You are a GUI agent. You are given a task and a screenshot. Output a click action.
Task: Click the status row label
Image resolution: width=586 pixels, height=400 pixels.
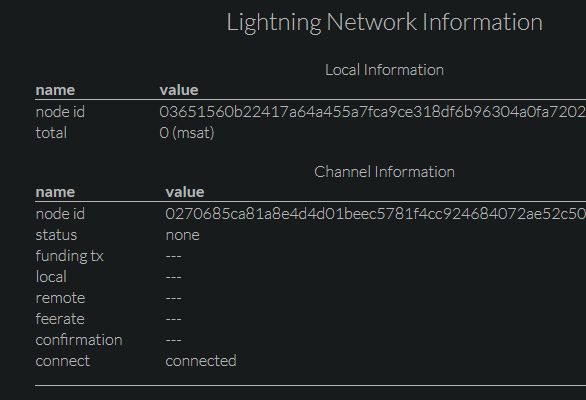[x=56, y=235]
